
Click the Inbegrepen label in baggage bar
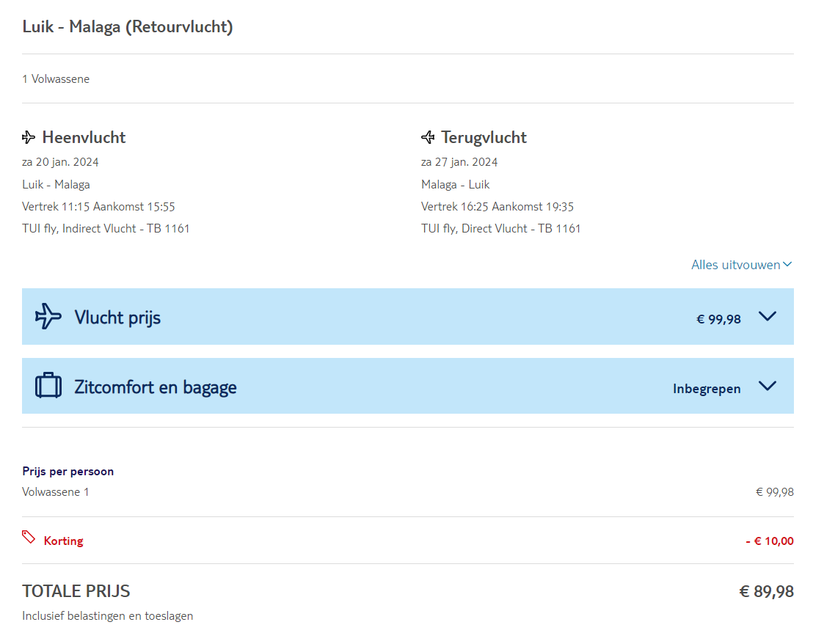[707, 389]
